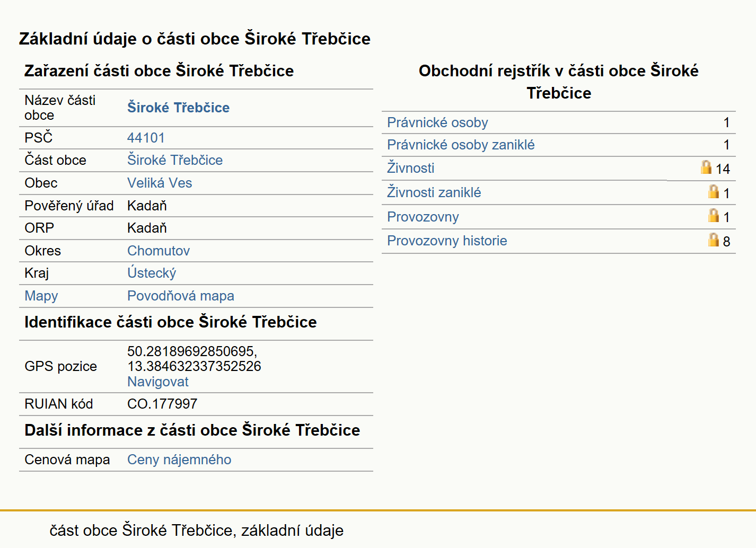Open the Chomutov district link
The width and height of the screenshot is (756, 548).
[x=159, y=251]
